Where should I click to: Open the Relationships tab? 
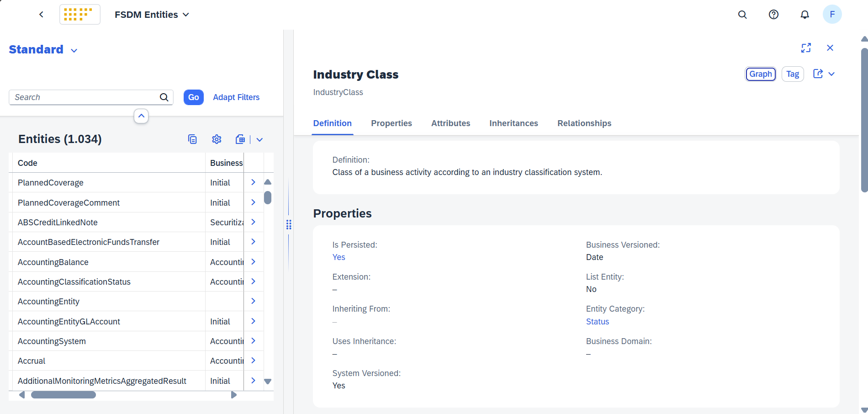pos(584,123)
